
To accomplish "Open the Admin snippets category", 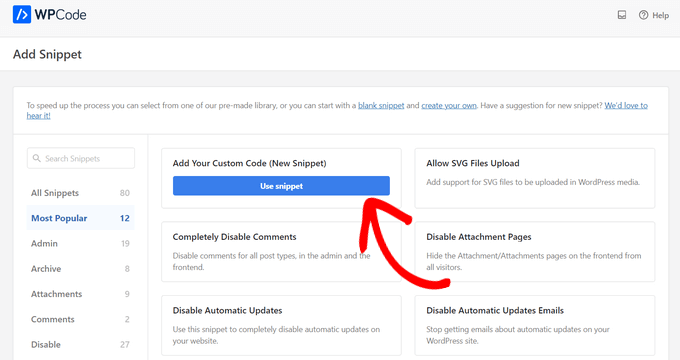I will (81, 243).
